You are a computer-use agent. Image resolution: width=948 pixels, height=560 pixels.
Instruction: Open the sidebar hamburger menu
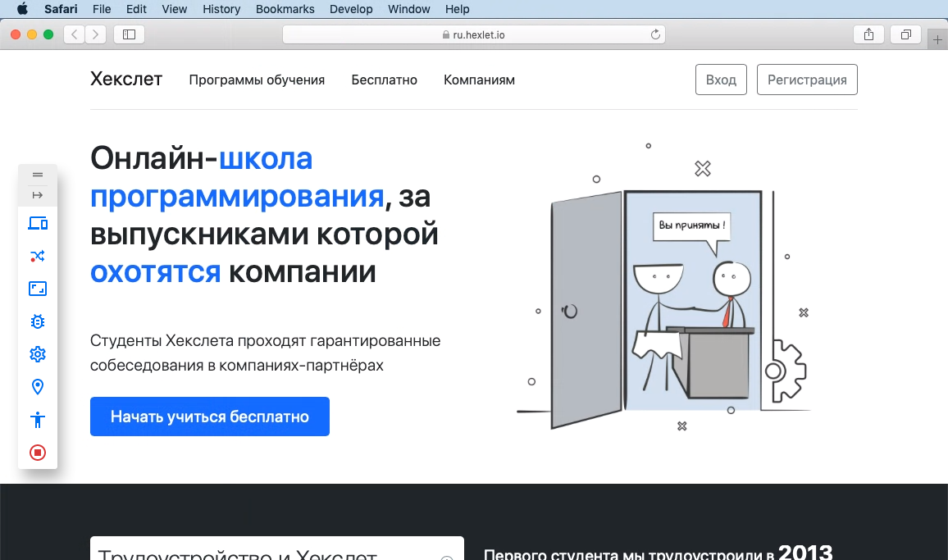[38, 174]
